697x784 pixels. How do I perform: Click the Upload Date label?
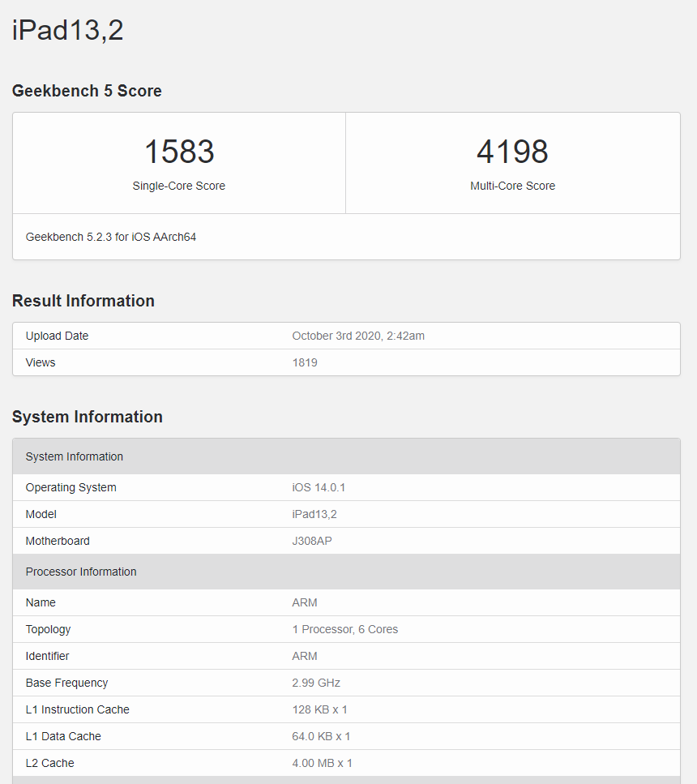tap(57, 336)
